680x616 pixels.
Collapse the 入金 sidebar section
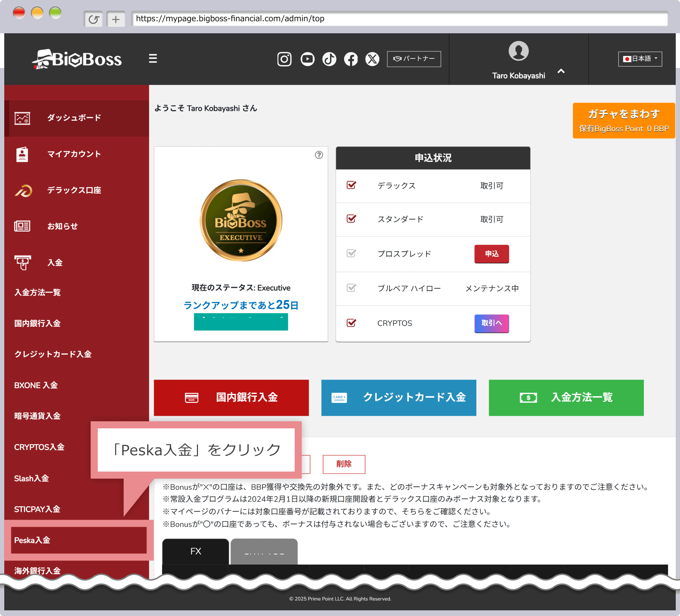pos(55,263)
